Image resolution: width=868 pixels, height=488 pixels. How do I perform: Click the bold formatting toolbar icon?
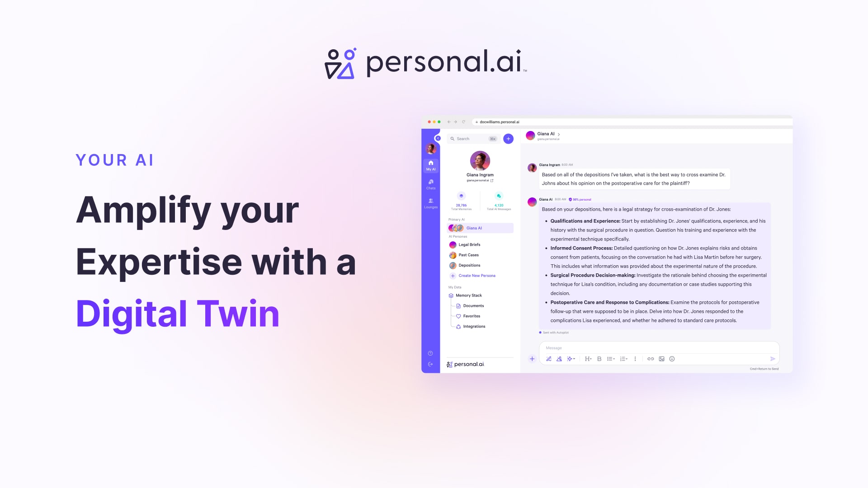click(599, 359)
